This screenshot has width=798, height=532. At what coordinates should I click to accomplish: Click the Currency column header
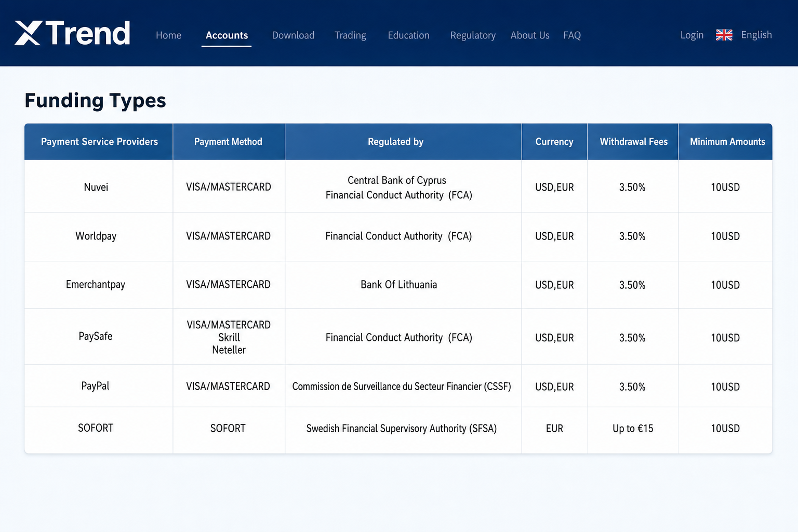point(554,141)
